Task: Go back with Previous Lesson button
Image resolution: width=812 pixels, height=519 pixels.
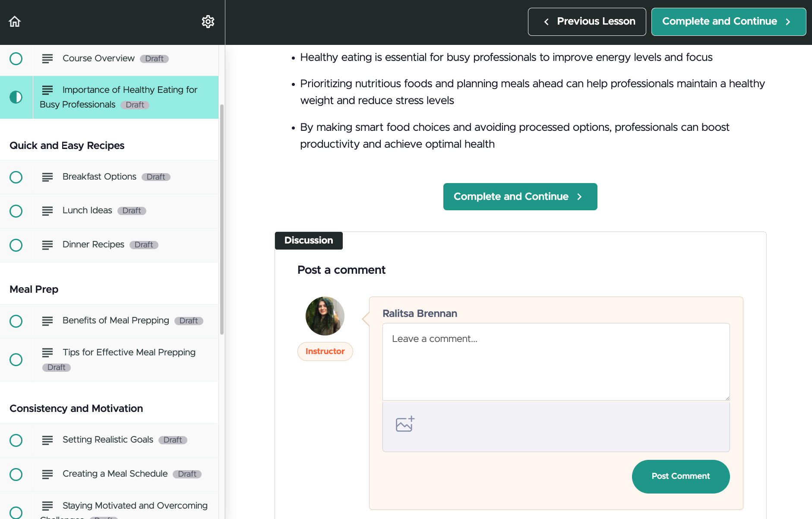Action: click(x=587, y=22)
